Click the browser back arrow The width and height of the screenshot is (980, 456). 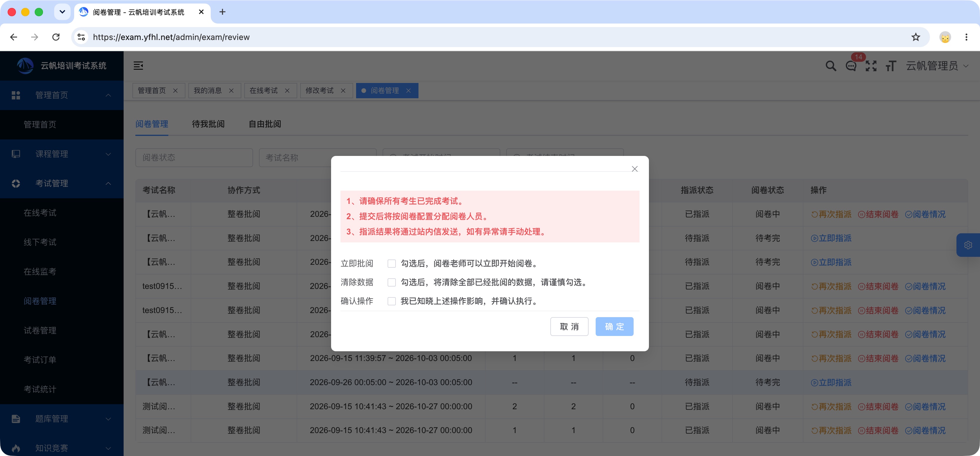point(14,37)
